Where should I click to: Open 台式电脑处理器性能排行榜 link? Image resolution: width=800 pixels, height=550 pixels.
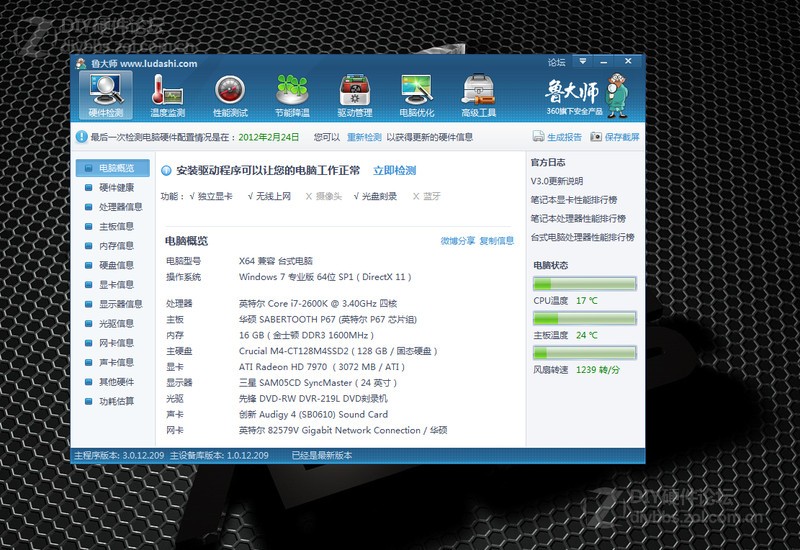pos(583,237)
